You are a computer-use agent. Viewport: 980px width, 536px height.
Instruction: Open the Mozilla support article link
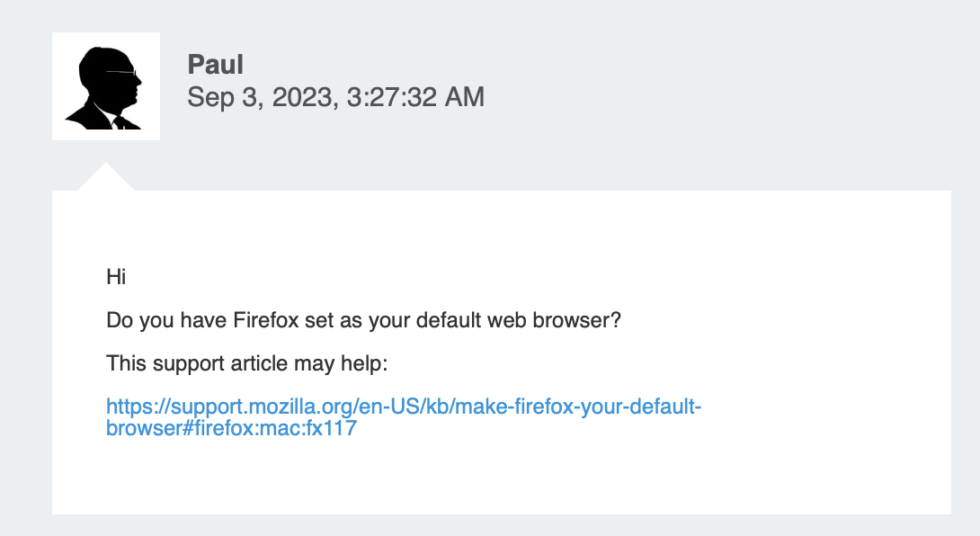click(403, 407)
